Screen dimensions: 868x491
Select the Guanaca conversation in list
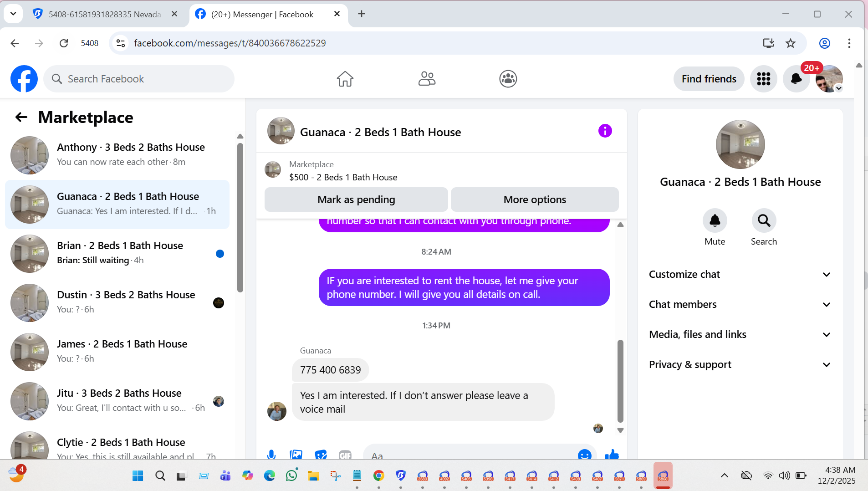click(117, 204)
